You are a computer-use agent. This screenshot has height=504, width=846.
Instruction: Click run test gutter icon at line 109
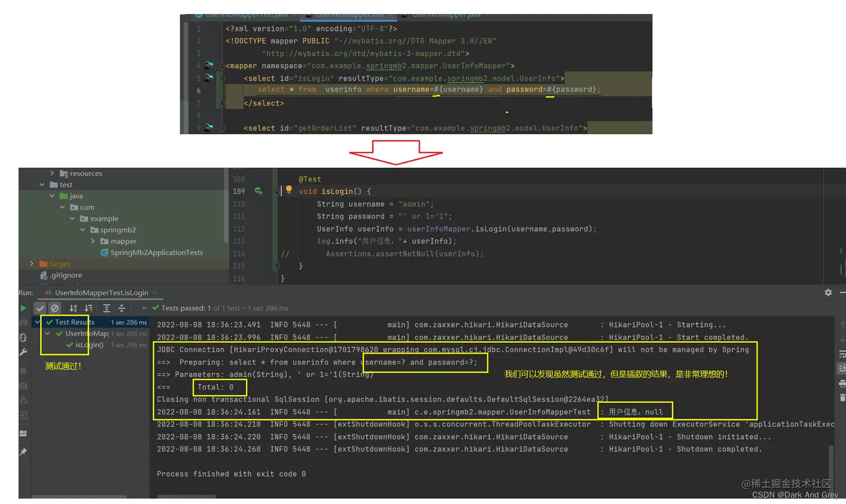tap(258, 191)
